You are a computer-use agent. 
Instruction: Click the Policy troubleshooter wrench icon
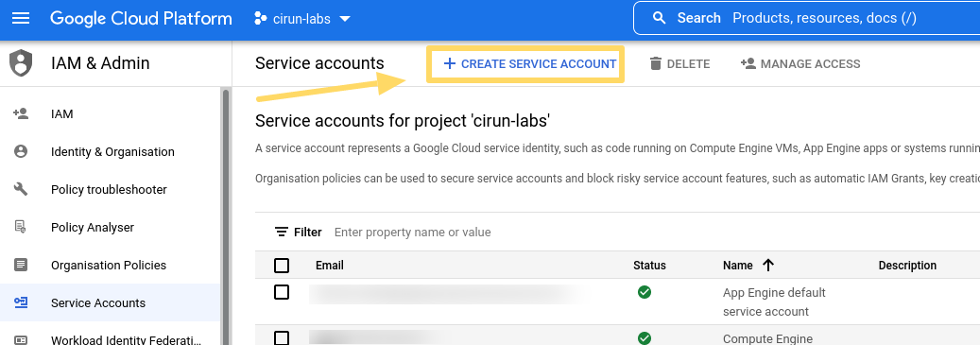point(21,189)
